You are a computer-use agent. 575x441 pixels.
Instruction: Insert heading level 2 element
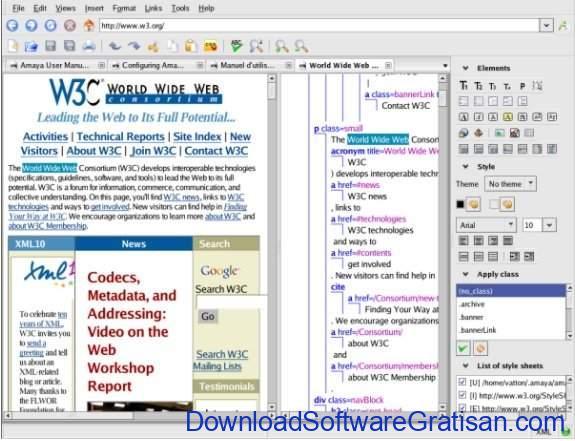tap(479, 86)
